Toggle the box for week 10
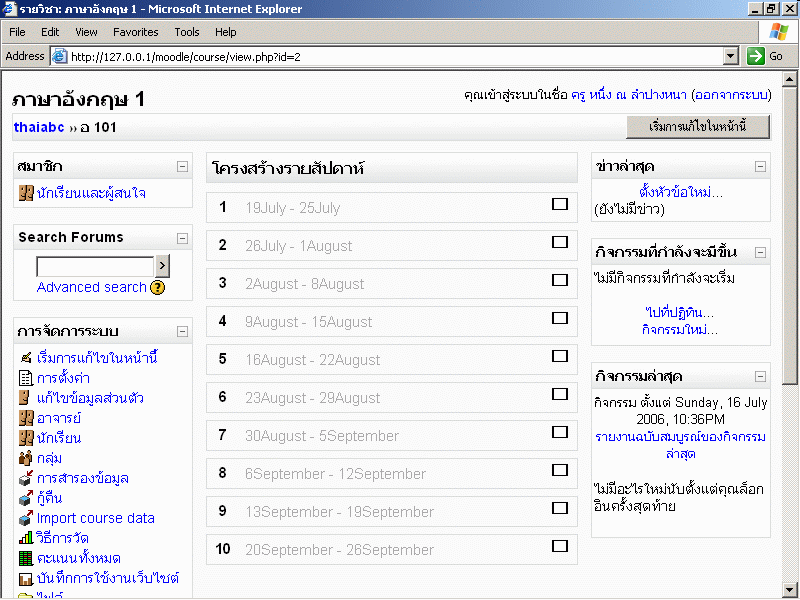The image size is (800, 600). [x=560, y=546]
